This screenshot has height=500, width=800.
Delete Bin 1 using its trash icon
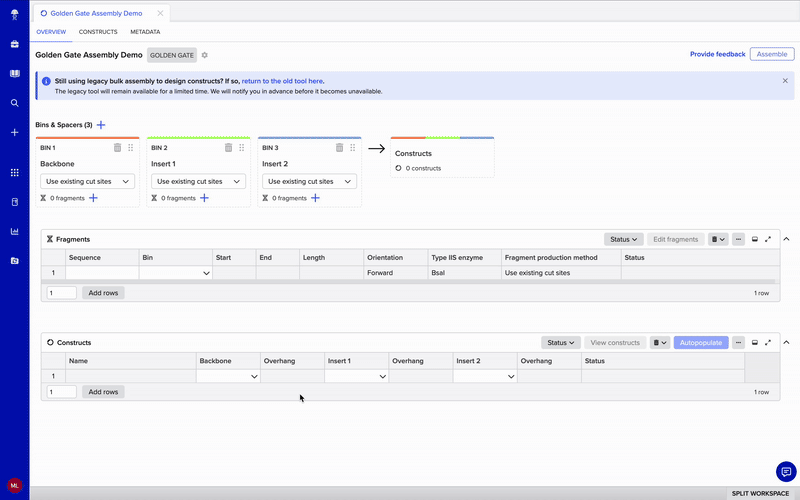click(x=117, y=147)
